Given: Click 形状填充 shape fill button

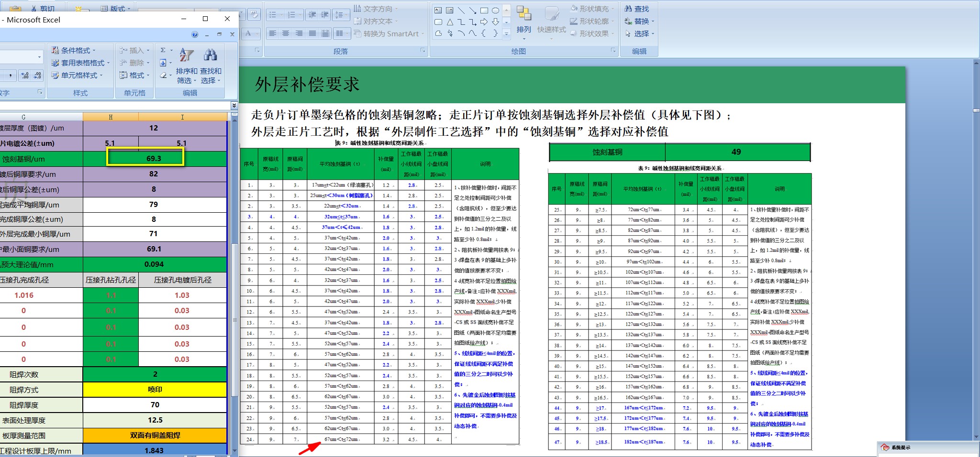Looking at the screenshot, I should pos(591,9).
